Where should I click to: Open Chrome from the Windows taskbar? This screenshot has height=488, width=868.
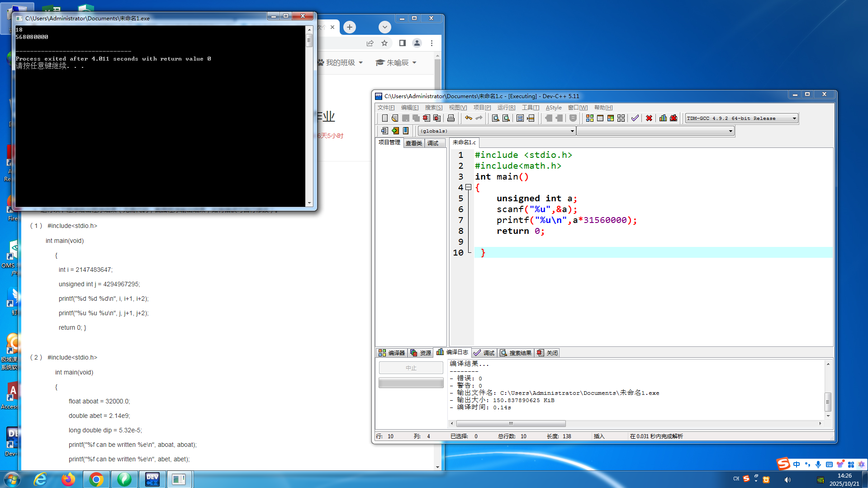(96, 479)
